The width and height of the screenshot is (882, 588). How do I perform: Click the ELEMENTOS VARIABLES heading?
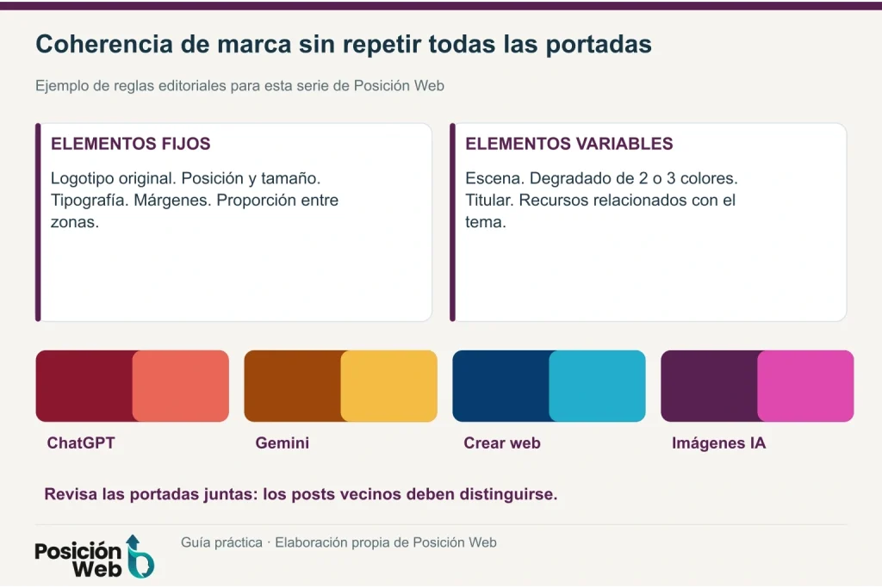569,144
